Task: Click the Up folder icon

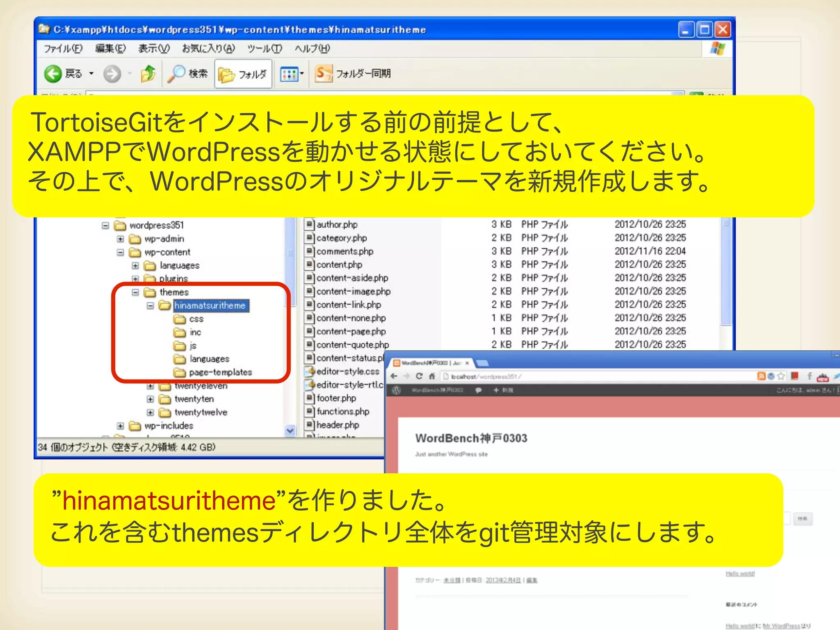Action: pos(148,74)
